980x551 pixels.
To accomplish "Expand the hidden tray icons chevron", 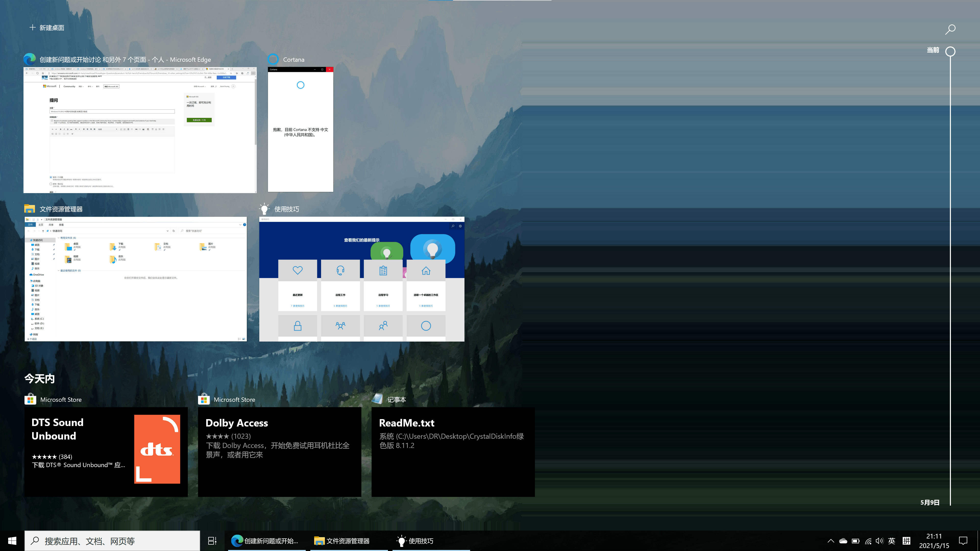I will click(x=831, y=541).
